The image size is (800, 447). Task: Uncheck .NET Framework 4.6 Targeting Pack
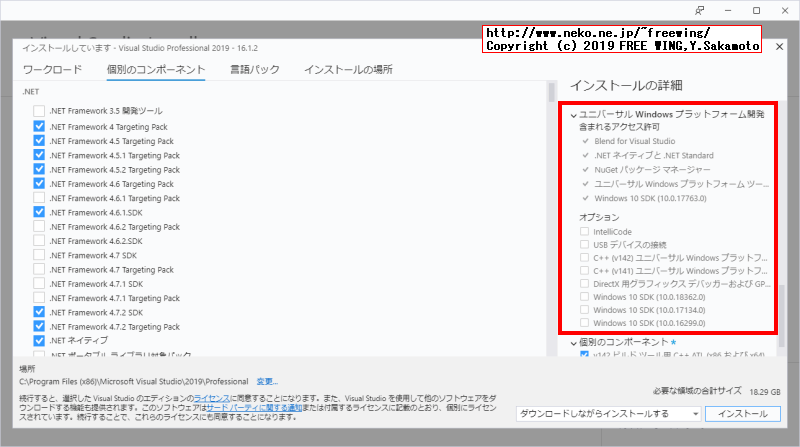[x=39, y=183]
